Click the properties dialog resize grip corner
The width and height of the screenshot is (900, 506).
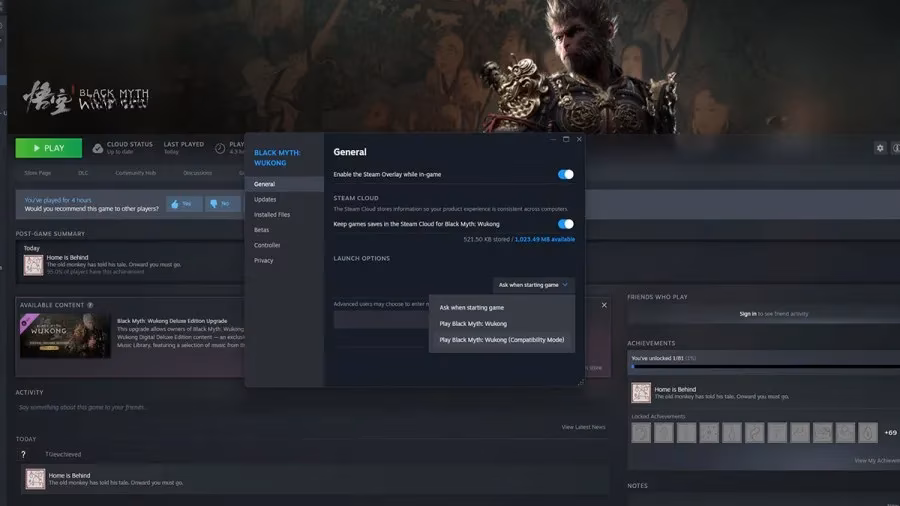point(580,383)
